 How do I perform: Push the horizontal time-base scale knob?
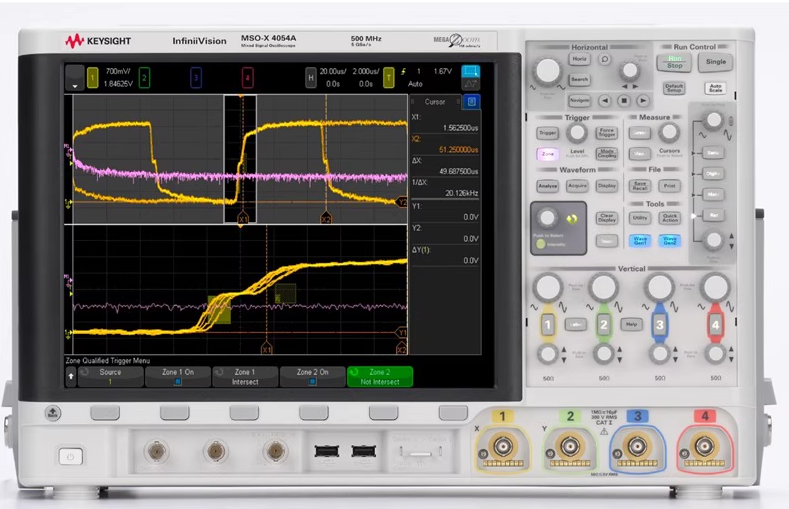547,70
